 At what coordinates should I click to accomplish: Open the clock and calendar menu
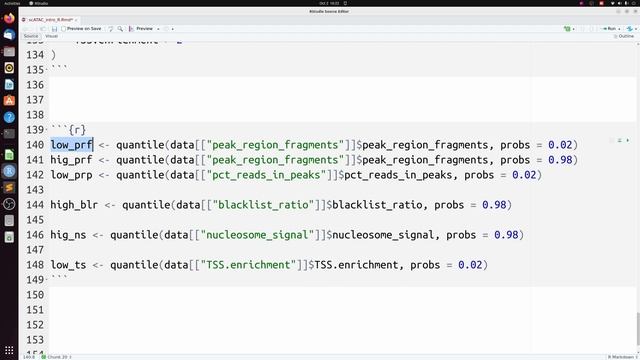point(329,3)
